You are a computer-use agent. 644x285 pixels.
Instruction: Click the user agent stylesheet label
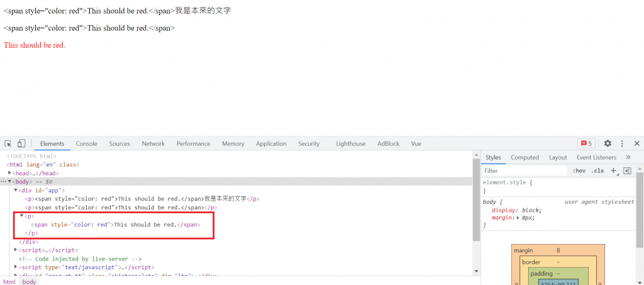pos(599,201)
